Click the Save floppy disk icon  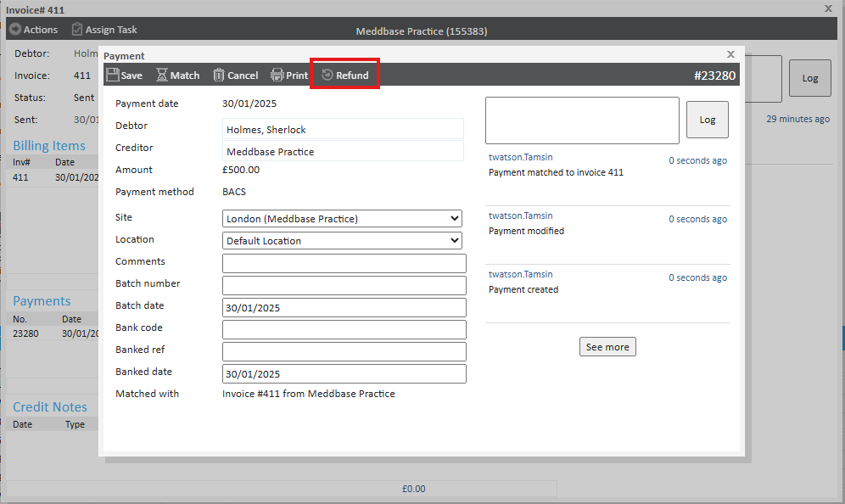pyautogui.click(x=113, y=75)
